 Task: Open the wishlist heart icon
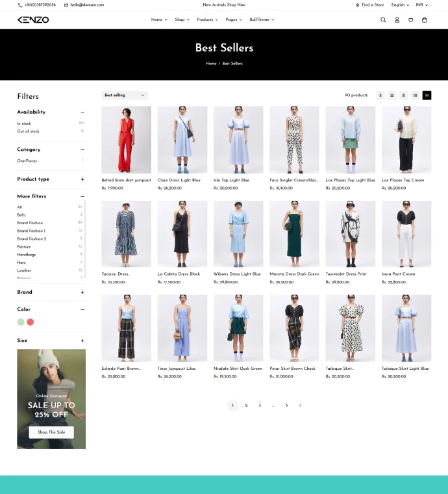[x=410, y=20]
